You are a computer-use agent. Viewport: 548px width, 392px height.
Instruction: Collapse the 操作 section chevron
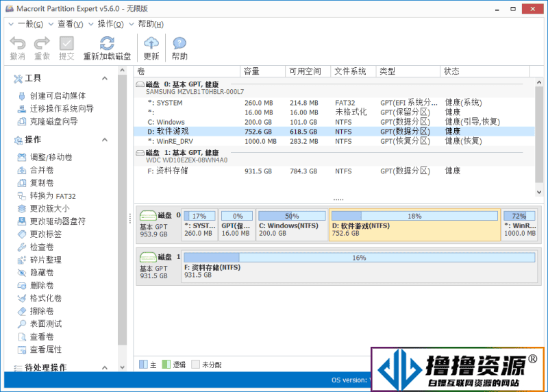coord(105,140)
